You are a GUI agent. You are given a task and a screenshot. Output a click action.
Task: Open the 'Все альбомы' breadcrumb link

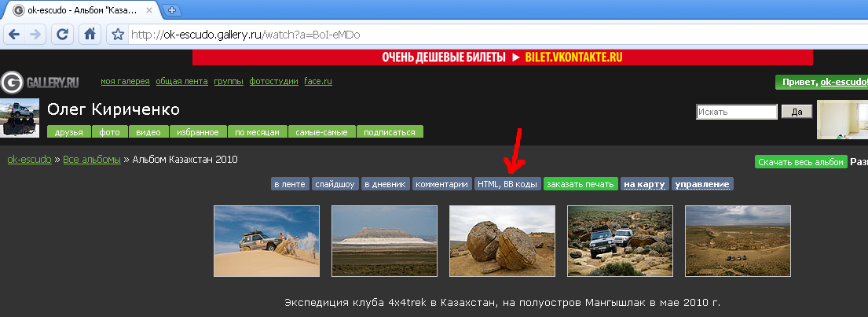[x=92, y=160]
